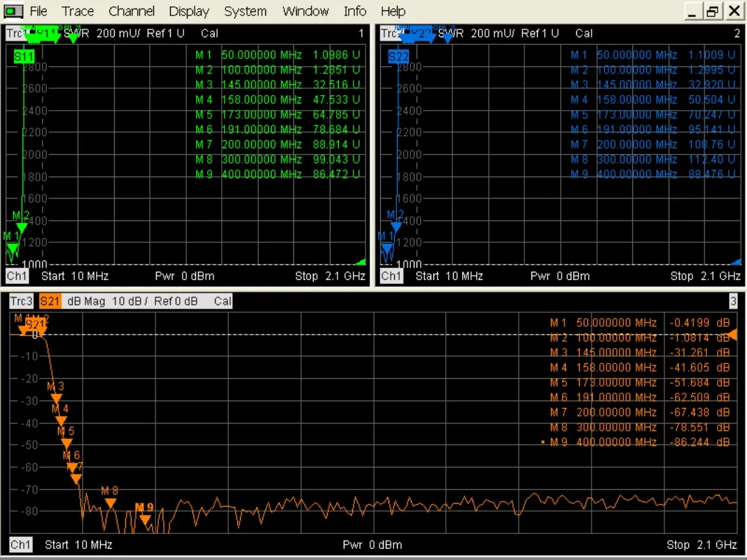Restore down the application window
The width and height of the screenshot is (747, 560).
[712, 11]
